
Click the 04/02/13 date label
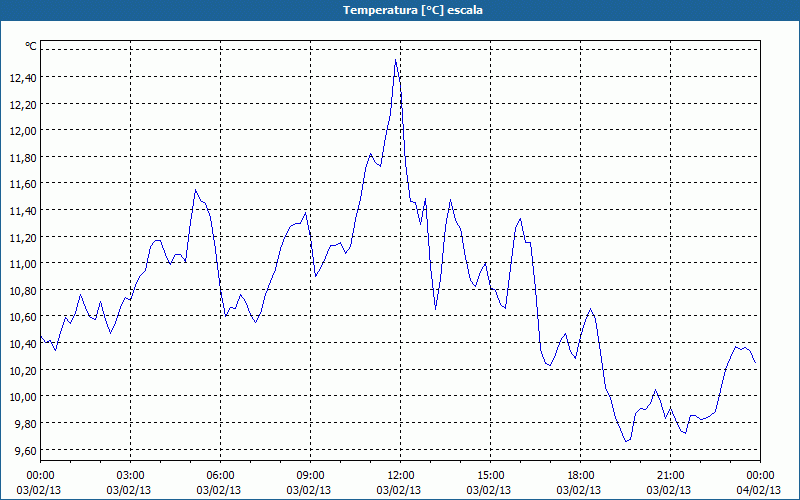pos(759,490)
